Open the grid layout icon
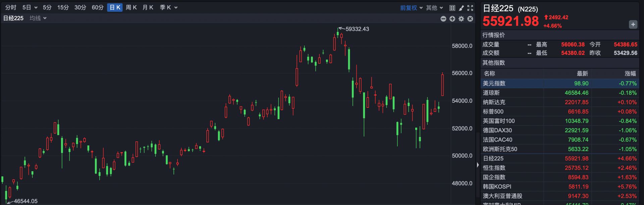This screenshot has width=644, height=205. (452, 8)
